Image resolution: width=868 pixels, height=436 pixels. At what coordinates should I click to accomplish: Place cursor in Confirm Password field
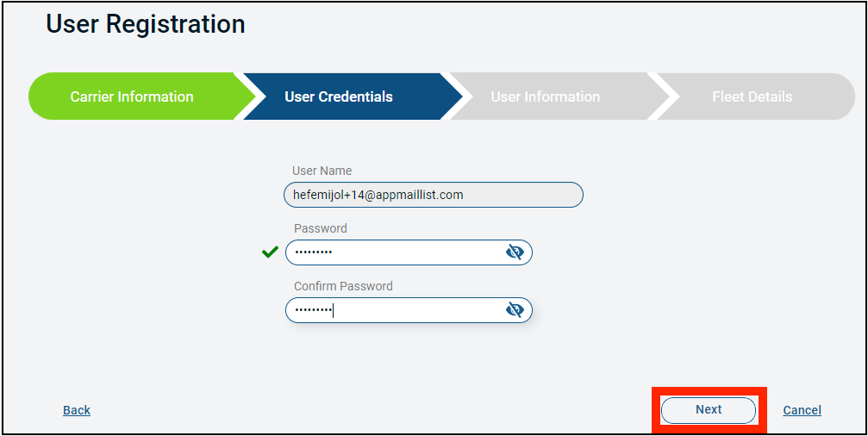(x=409, y=310)
